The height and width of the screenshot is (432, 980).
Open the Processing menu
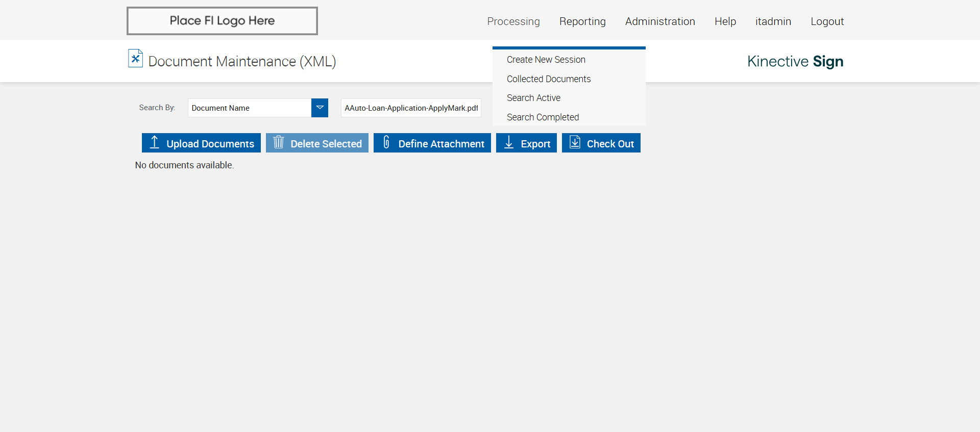tap(513, 21)
